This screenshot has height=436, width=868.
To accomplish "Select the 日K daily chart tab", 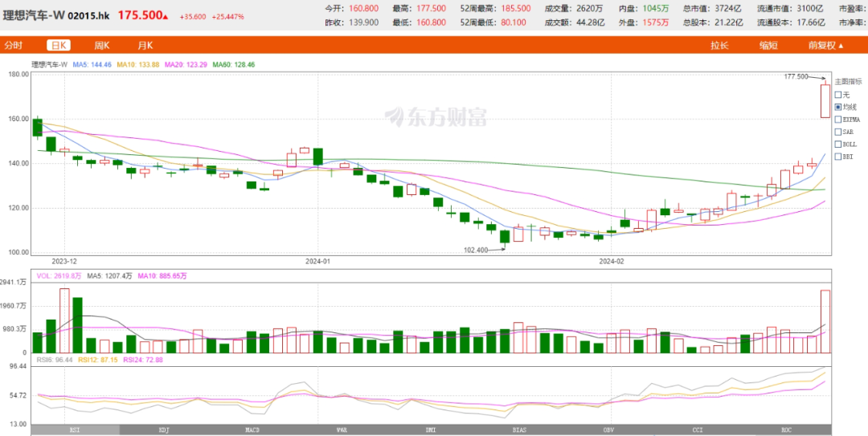I will (x=58, y=45).
